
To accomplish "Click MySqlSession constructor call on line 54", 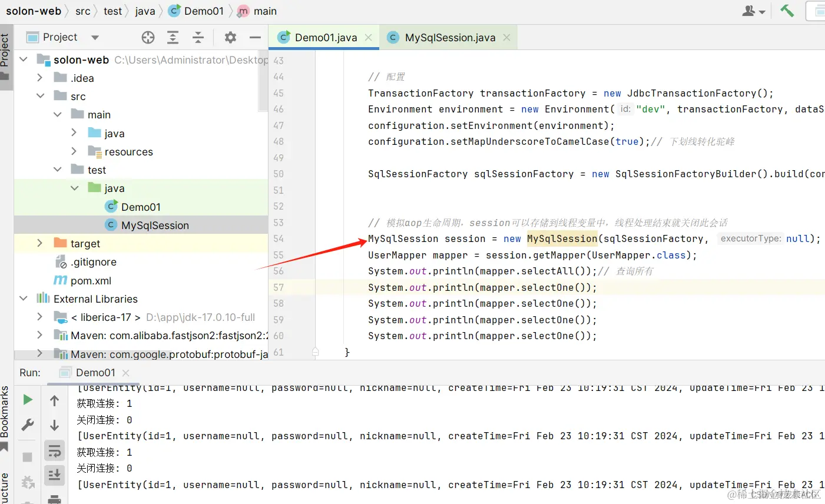I will (x=562, y=238).
